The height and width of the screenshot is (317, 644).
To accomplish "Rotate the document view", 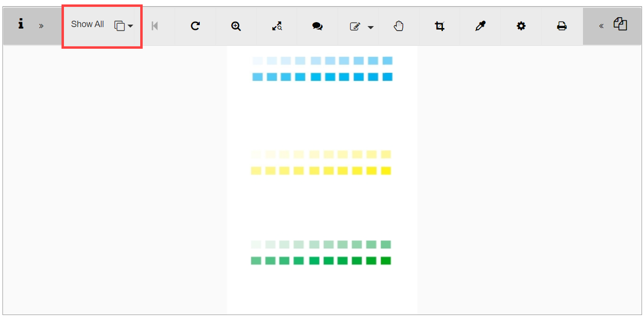I will 195,26.
